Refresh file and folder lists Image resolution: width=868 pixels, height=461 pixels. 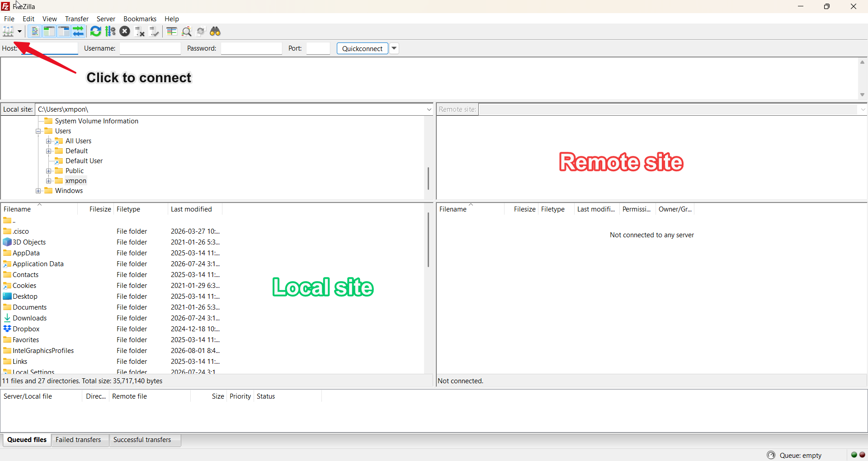click(x=95, y=31)
